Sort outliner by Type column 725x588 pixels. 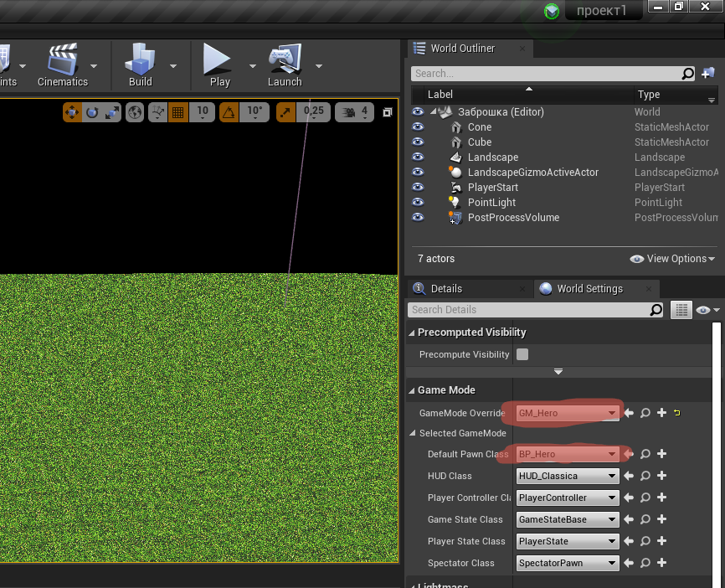click(676, 95)
